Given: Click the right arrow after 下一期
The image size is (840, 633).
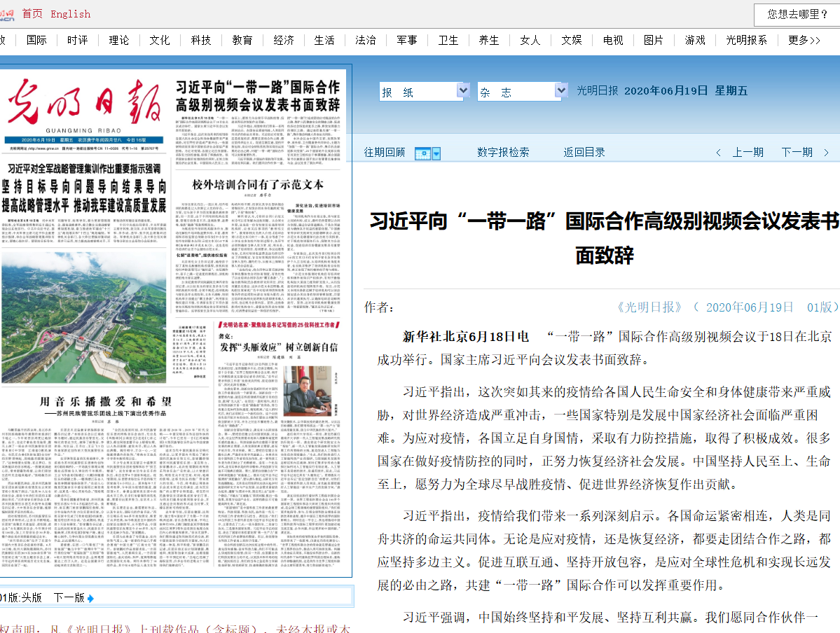Looking at the screenshot, I should coord(826,153).
